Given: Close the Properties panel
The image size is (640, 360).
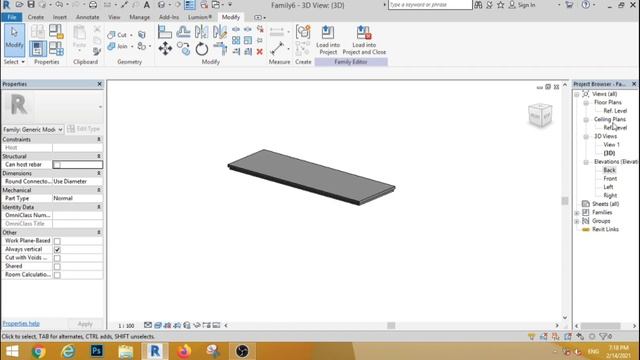Looking at the screenshot, I should coord(100,84).
